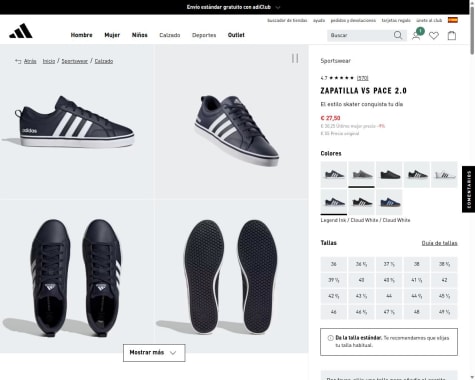The width and height of the screenshot is (475, 380).
Task: Click tarjetas regalo link
Action: (x=396, y=20)
